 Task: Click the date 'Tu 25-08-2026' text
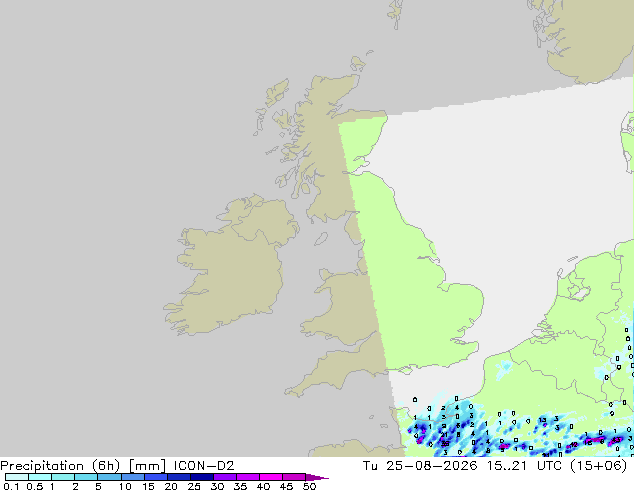pos(420,466)
